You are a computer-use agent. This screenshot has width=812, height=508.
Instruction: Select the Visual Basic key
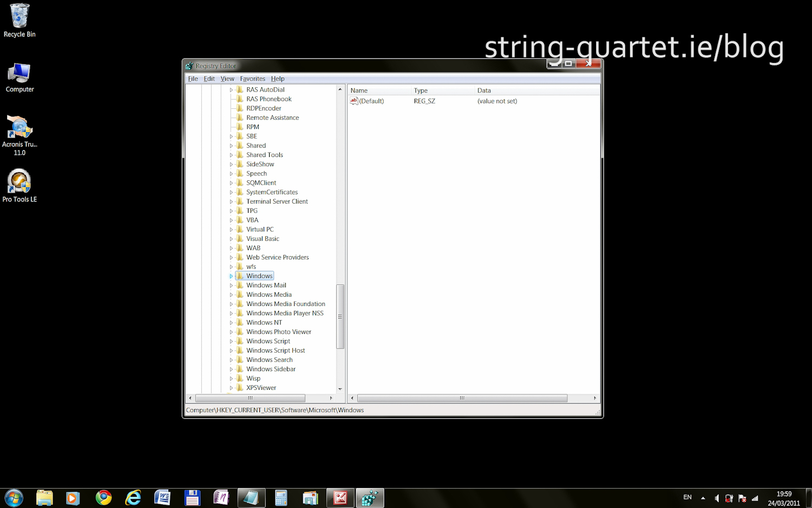(263, 239)
